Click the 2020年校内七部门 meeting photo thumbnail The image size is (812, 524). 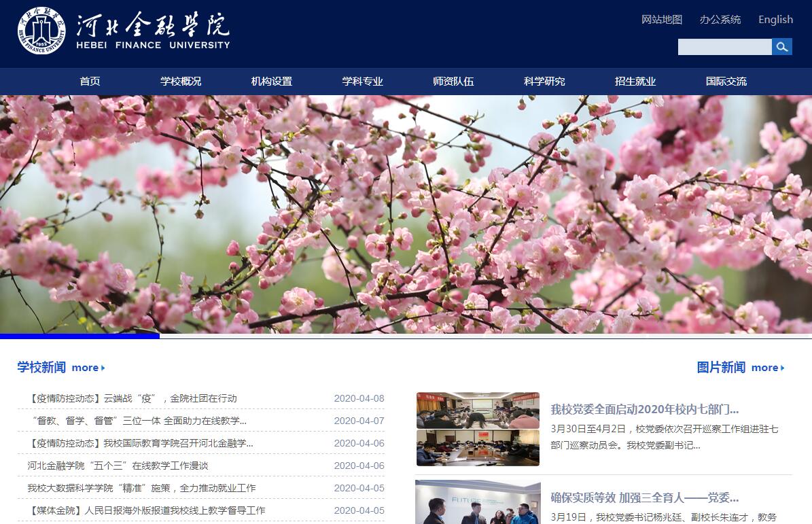pyautogui.click(x=478, y=429)
